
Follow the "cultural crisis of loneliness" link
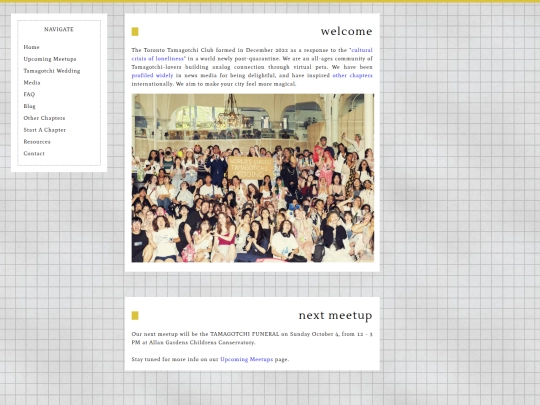tap(158, 59)
